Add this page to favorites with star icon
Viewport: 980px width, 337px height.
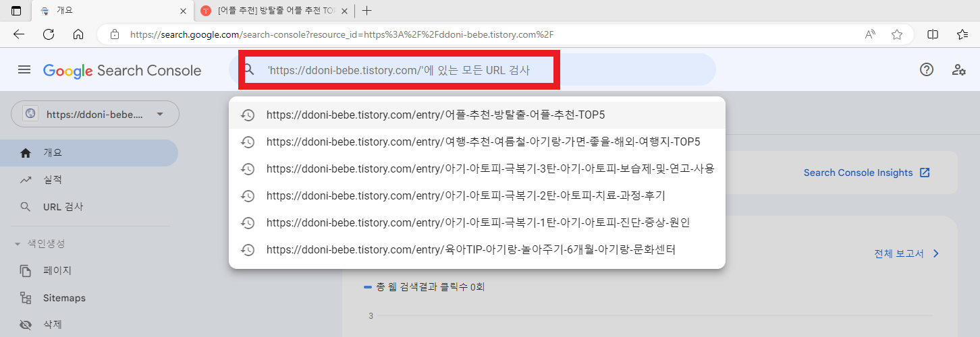pyautogui.click(x=897, y=34)
